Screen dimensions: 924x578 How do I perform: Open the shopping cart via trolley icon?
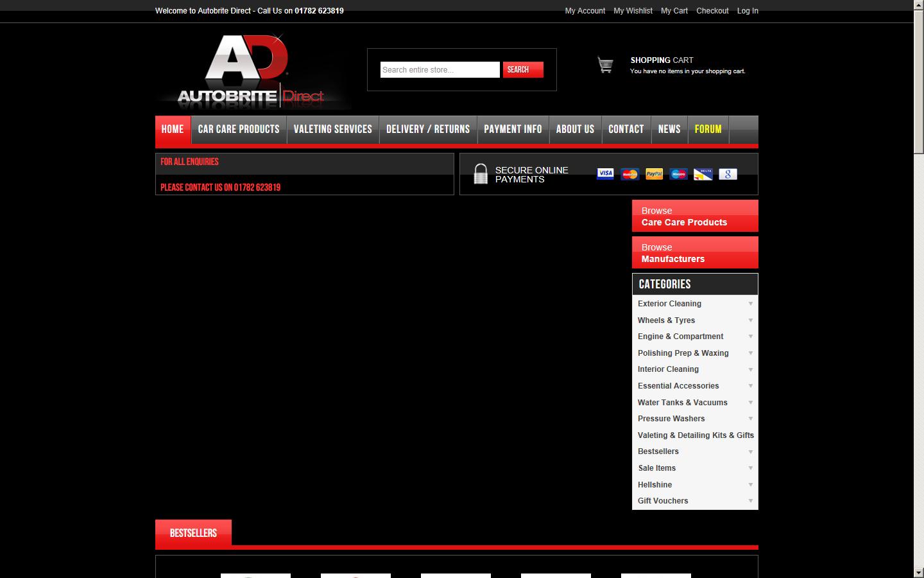click(x=605, y=64)
